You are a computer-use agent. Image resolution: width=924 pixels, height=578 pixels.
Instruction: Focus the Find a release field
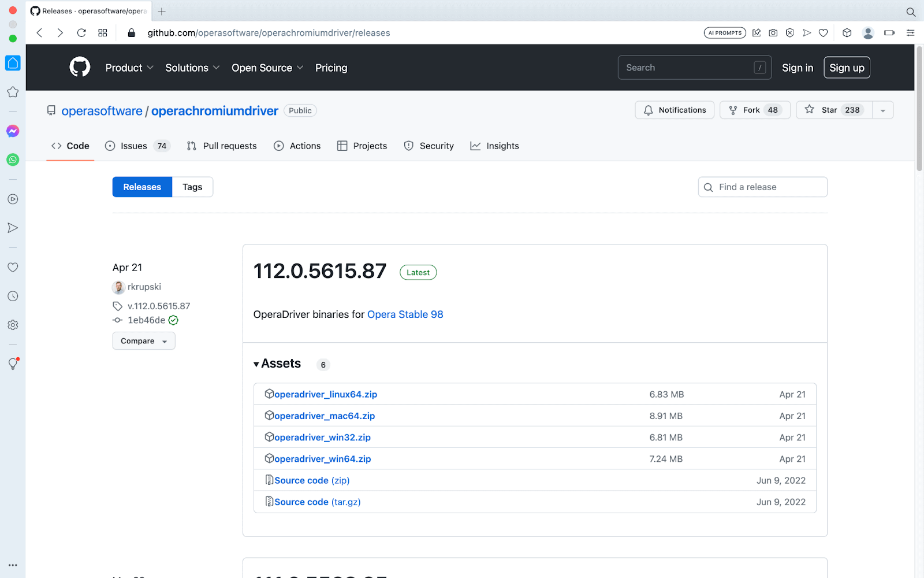(762, 187)
